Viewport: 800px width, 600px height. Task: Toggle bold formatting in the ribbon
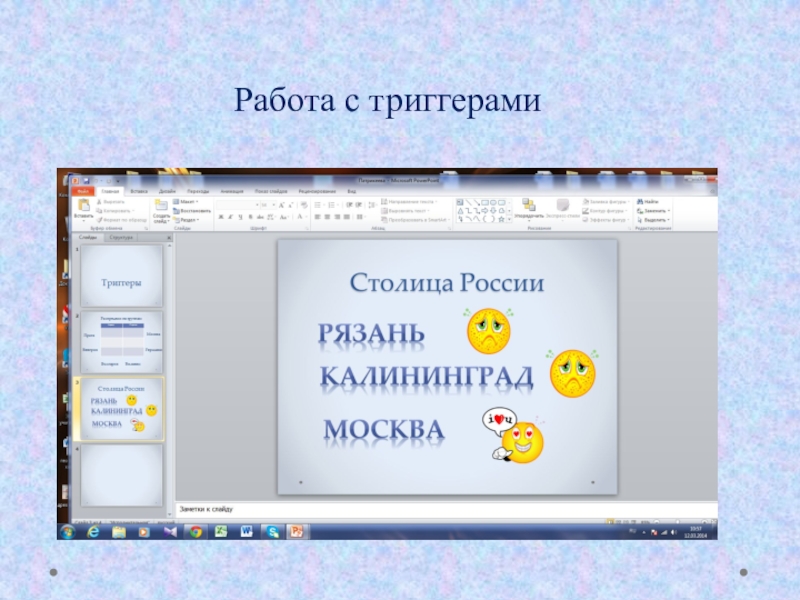pyautogui.click(x=220, y=216)
